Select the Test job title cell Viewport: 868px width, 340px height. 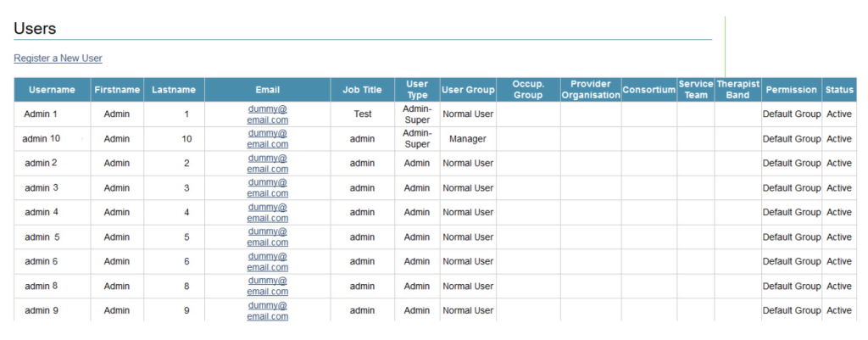tap(362, 114)
